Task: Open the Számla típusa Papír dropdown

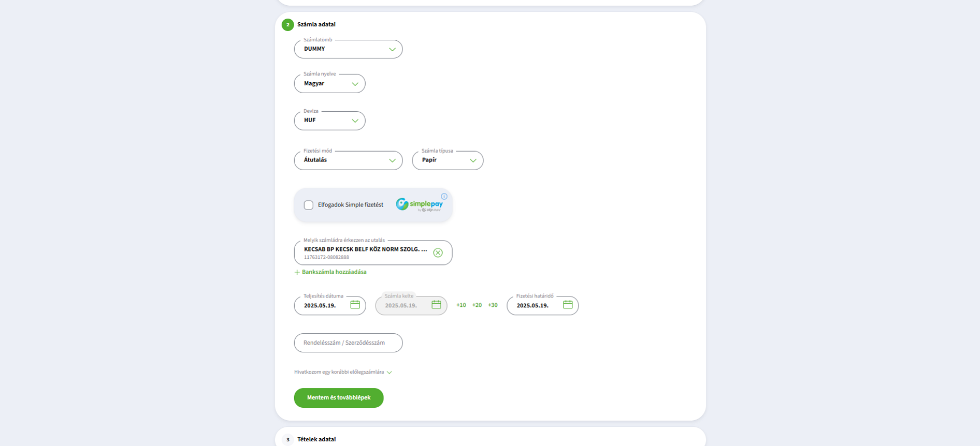Action: click(x=448, y=160)
